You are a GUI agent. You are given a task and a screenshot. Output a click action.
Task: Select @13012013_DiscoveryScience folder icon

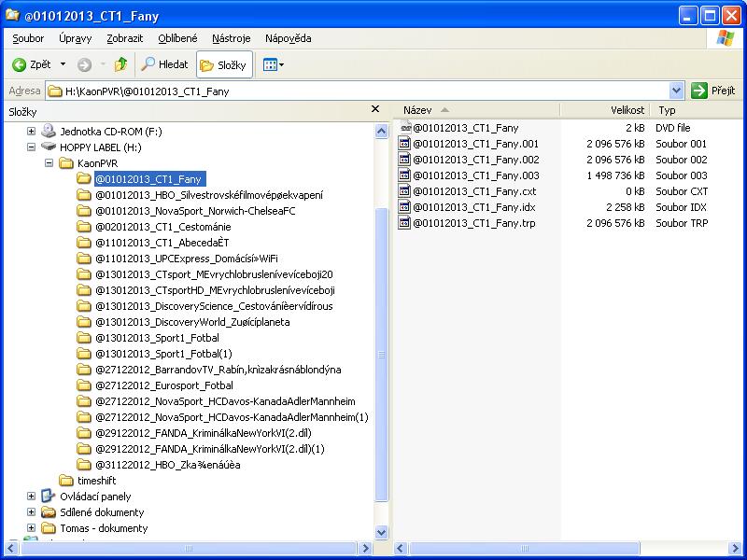(84, 306)
